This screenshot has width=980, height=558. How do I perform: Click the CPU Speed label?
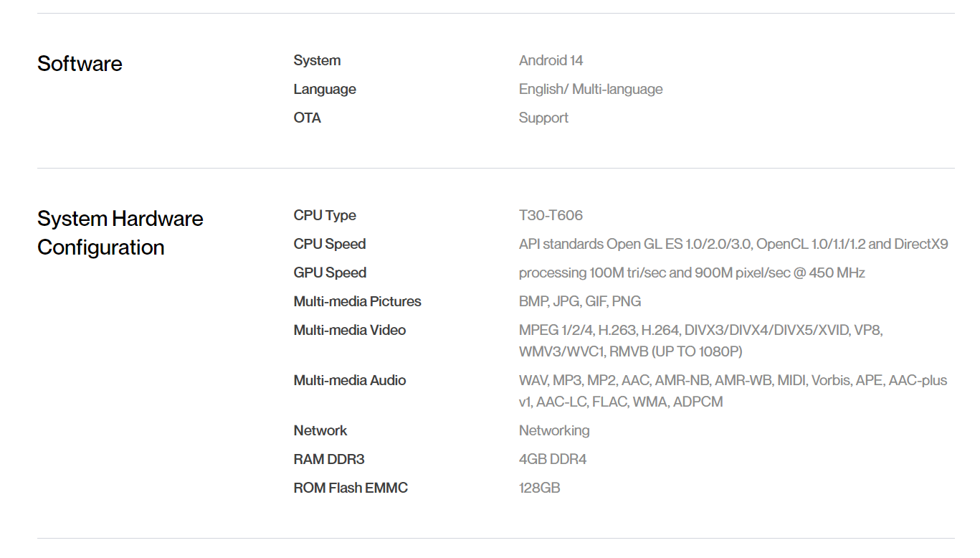click(330, 245)
